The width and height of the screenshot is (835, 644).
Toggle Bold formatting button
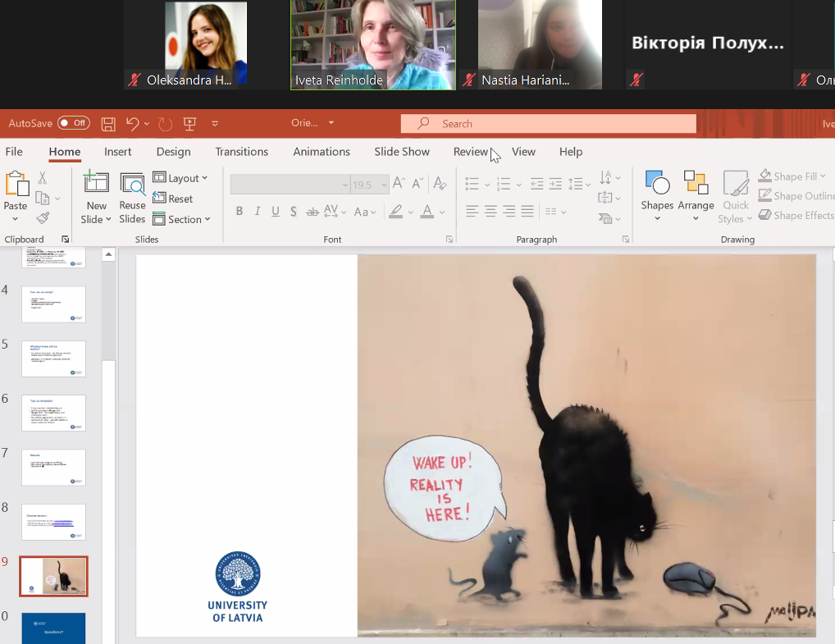[x=240, y=212]
